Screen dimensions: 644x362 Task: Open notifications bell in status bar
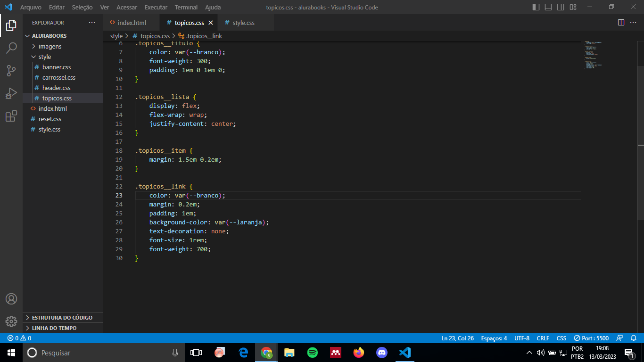(x=633, y=338)
